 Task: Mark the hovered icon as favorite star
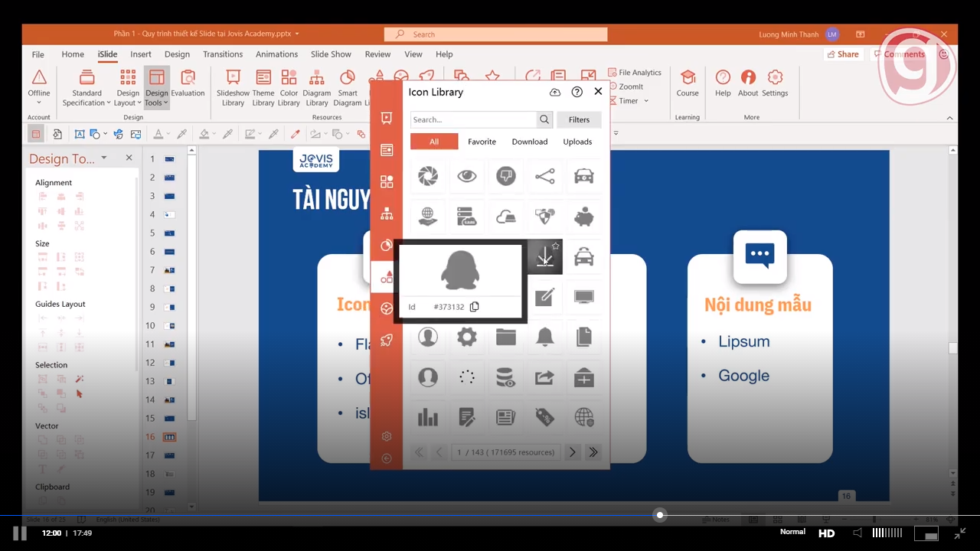click(x=556, y=246)
